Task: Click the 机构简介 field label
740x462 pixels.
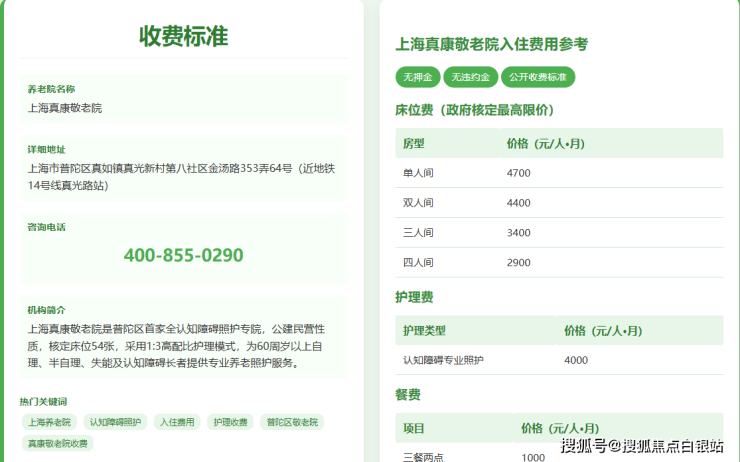Action: (46, 310)
